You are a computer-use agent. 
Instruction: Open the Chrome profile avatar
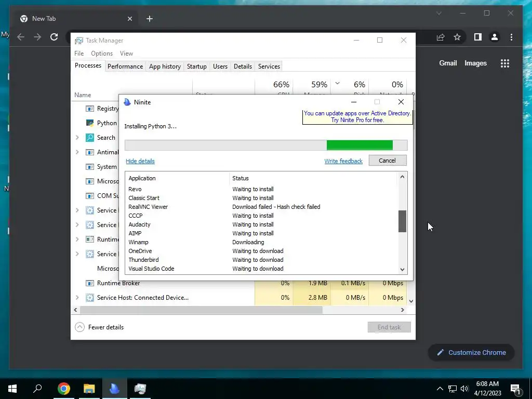(x=495, y=37)
